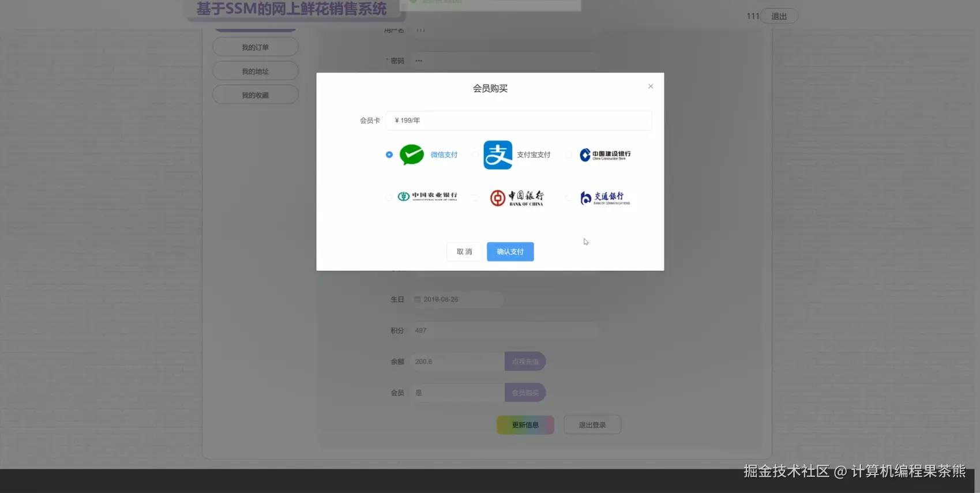Click the 会员购买 dialog title
The image size is (980, 493).
(490, 88)
